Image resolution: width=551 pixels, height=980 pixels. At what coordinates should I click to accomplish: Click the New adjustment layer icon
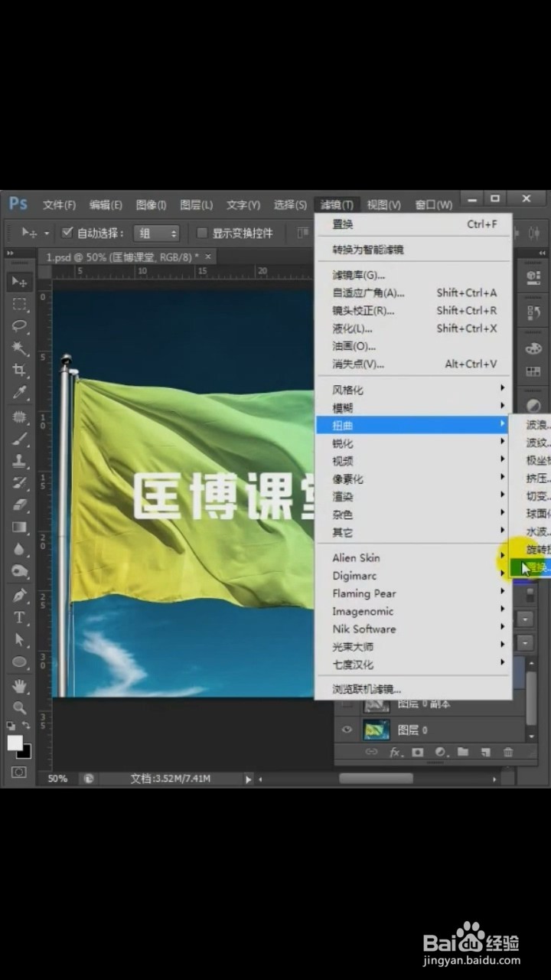[x=440, y=753]
